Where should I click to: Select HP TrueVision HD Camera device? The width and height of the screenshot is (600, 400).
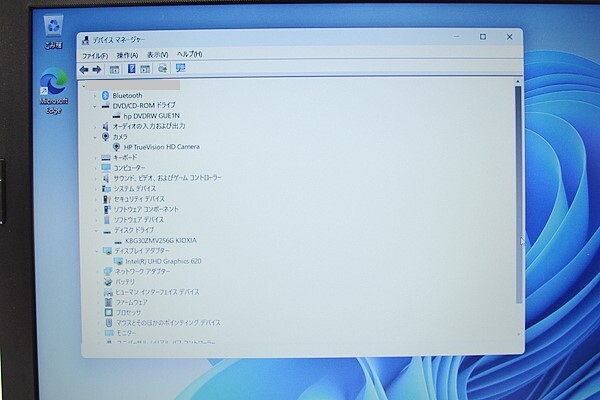(161, 147)
